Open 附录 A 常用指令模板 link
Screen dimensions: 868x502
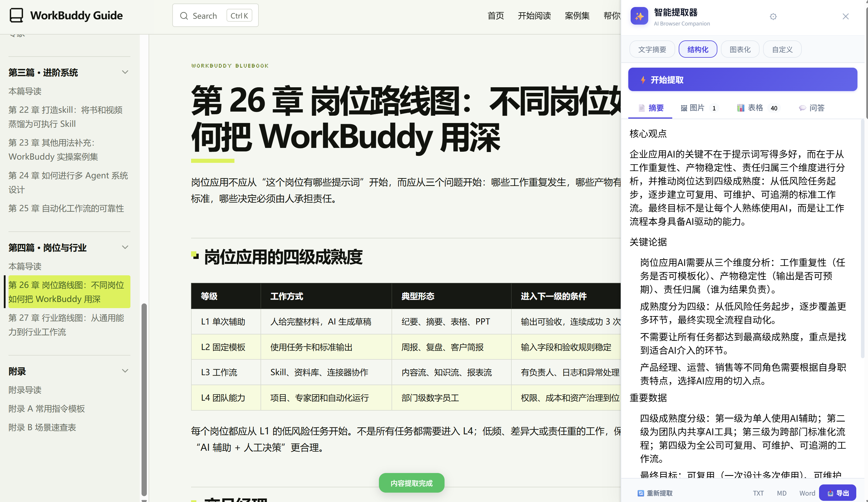click(x=47, y=409)
